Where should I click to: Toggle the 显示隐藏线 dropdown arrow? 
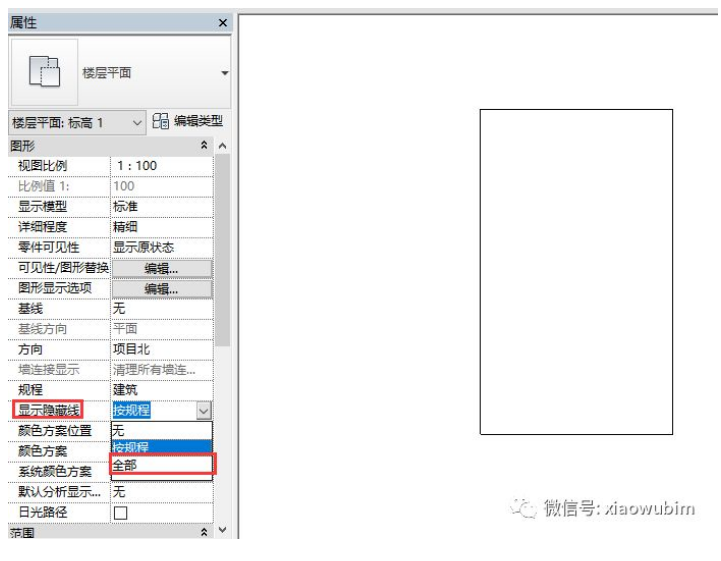pos(204,411)
